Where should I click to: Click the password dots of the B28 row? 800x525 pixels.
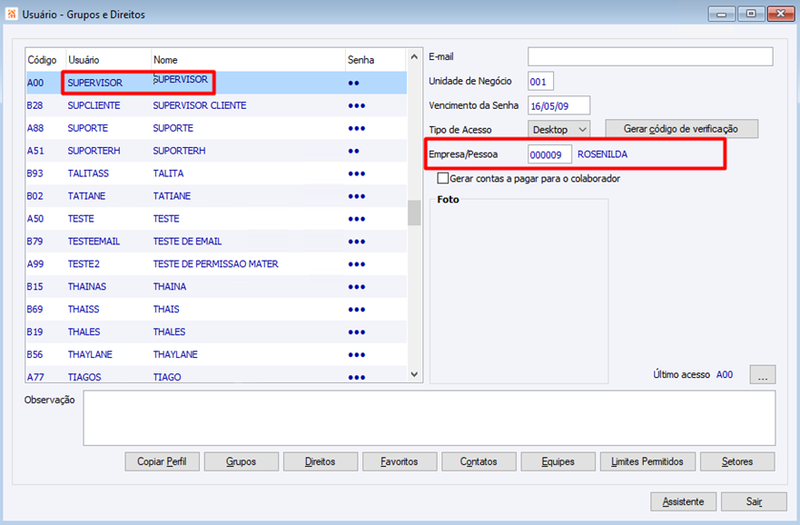[x=357, y=106]
